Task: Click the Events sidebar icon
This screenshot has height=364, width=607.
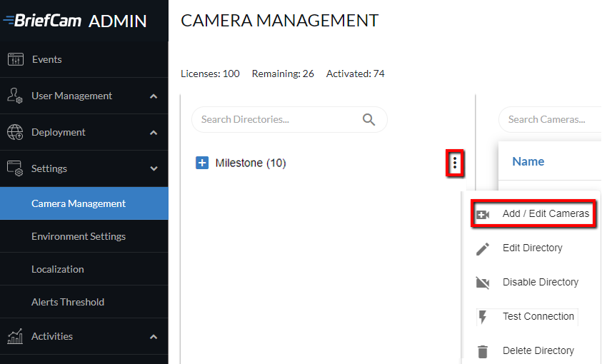Action: 16,59
